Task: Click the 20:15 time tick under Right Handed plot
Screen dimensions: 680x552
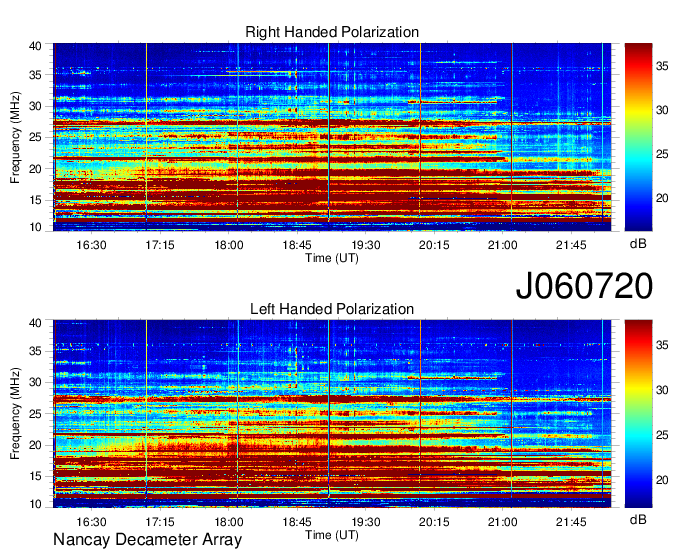Action: tap(434, 245)
